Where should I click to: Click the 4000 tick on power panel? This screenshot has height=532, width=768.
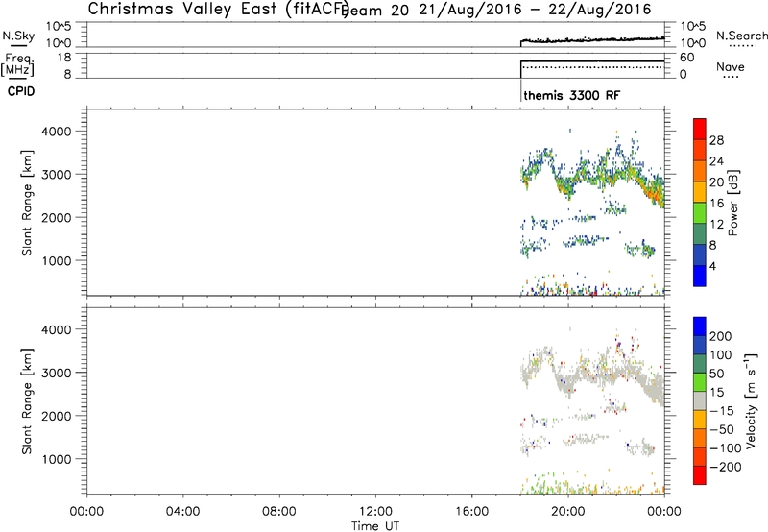point(56,132)
